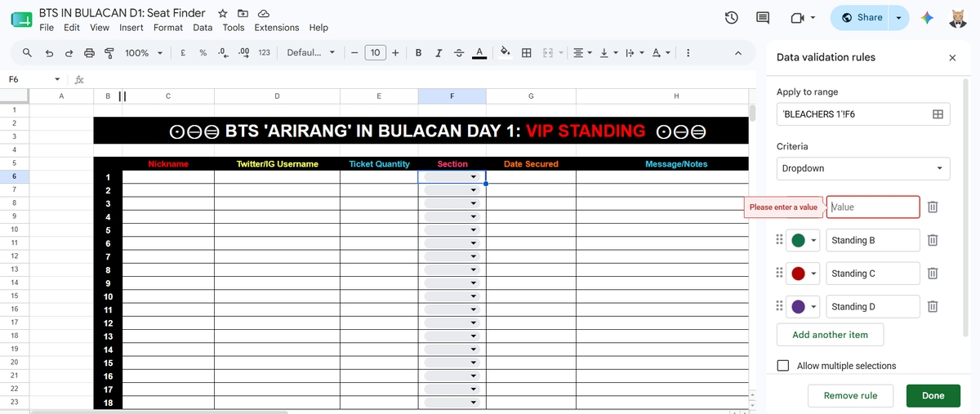980x414 pixels.
Task: Open the Criteria Dropdown selector
Action: click(x=863, y=168)
